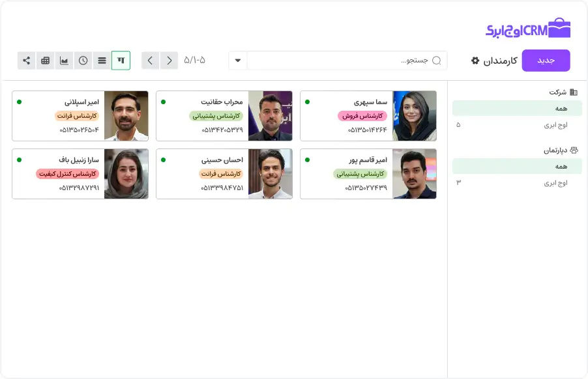Click the search magnifier icon

tap(437, 61)
